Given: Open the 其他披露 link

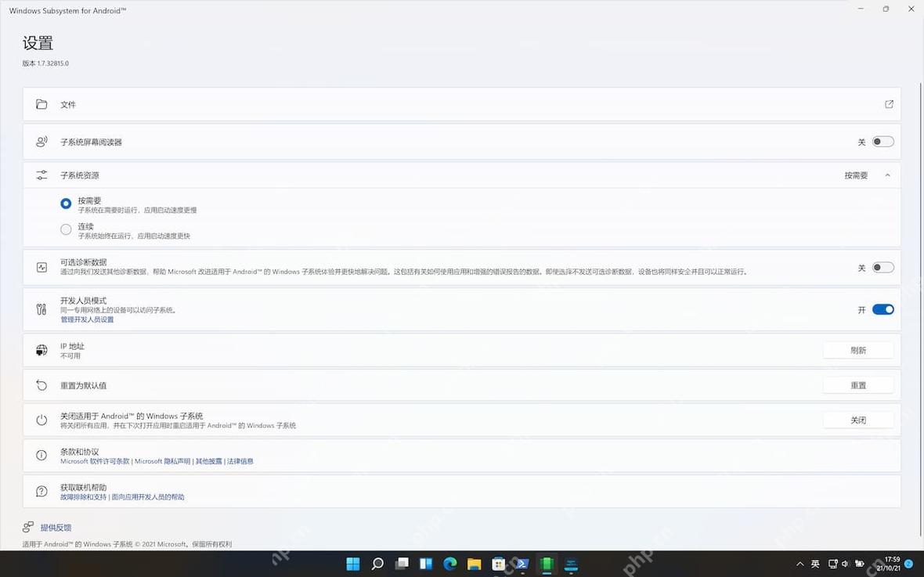Looking at the screenshot, I should tap(208, 461).
